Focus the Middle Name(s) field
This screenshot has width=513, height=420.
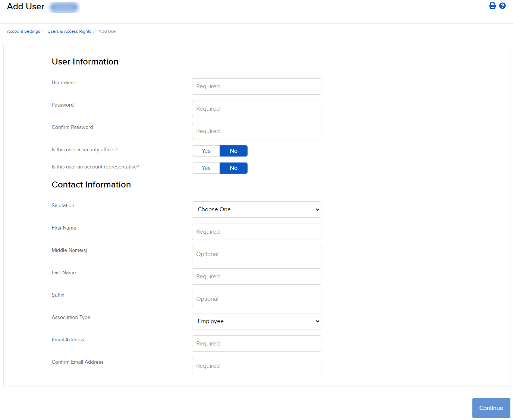256,254
